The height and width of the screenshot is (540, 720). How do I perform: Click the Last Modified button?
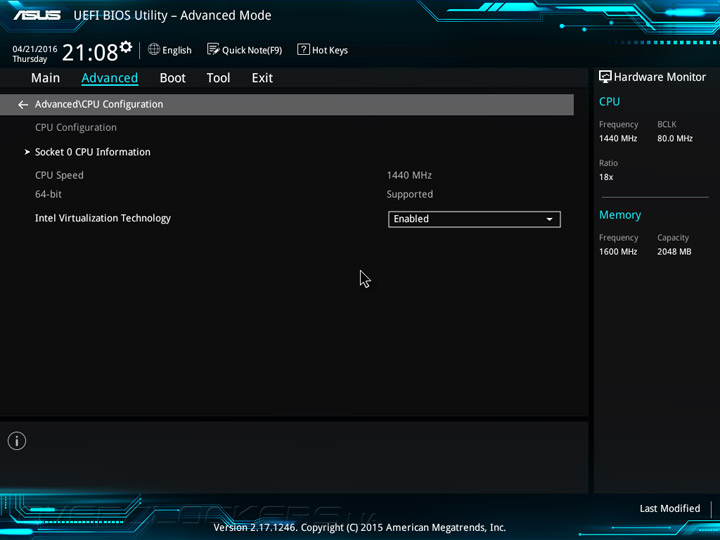[x=669, y=508]
